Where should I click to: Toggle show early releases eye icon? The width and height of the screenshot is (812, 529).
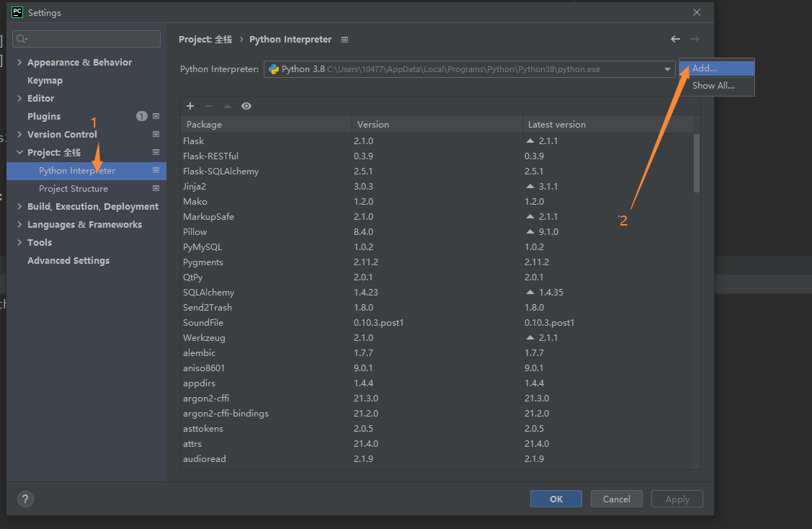246,106
